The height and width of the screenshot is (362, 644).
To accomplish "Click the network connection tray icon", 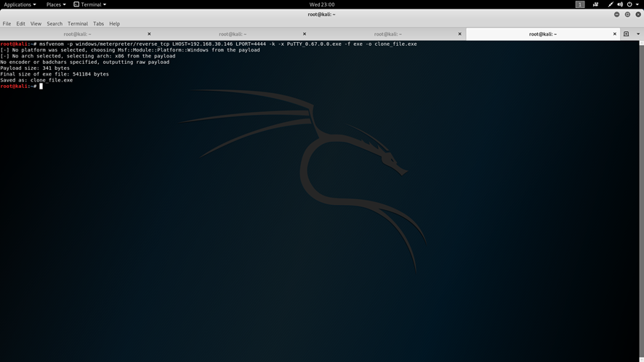I will 611,4.
